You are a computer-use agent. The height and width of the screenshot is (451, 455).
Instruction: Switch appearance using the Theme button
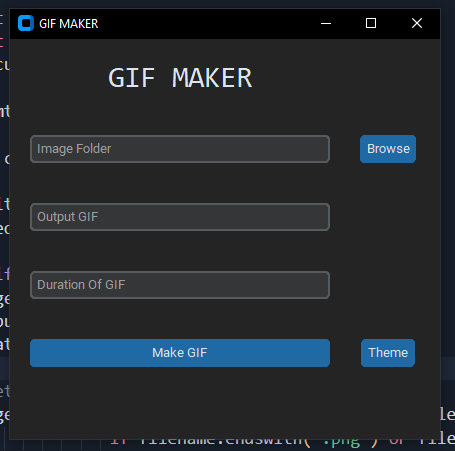coord(388,353)
